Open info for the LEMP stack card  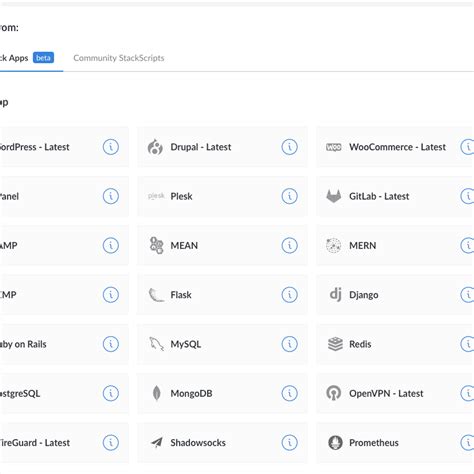click(x=111, y=295)
